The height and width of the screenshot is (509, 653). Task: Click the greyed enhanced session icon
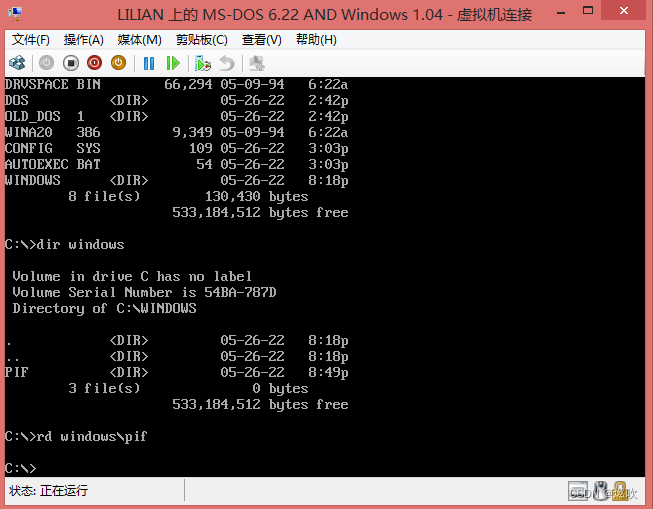[257, 63]
